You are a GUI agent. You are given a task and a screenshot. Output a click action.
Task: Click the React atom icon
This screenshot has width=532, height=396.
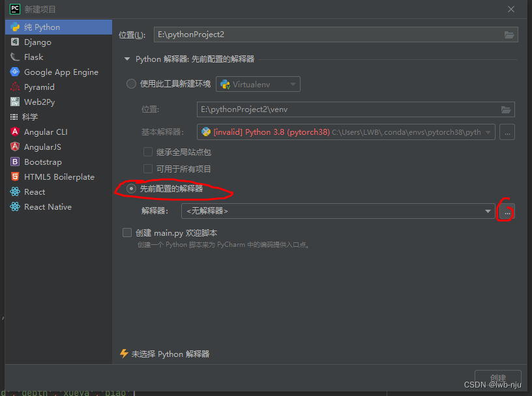(x=15, y=191)
